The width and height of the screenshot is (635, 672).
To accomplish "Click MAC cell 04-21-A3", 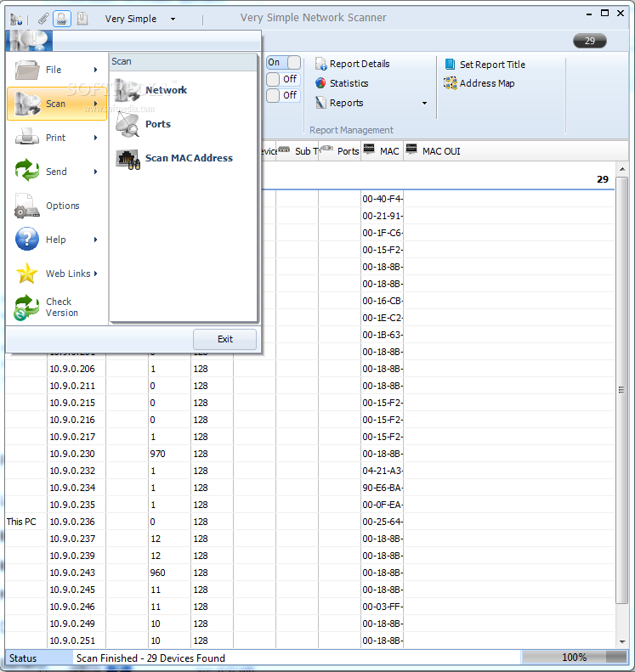I will tap(382, 471).
